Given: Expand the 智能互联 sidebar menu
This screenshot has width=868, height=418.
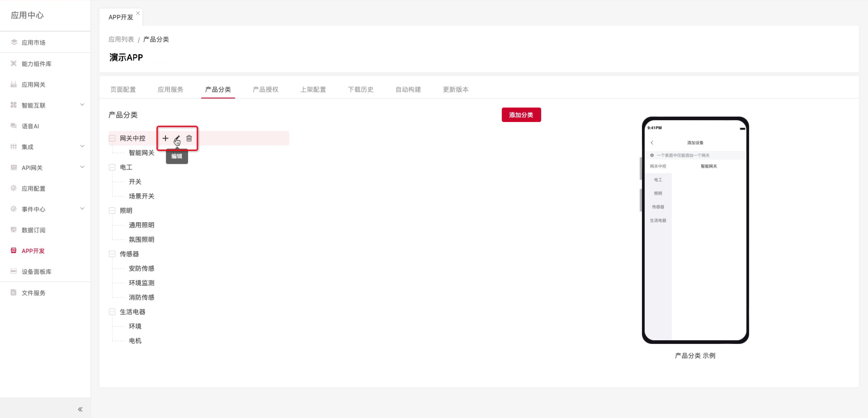Looking at the screenshot, I should click(x=82, y=105).
